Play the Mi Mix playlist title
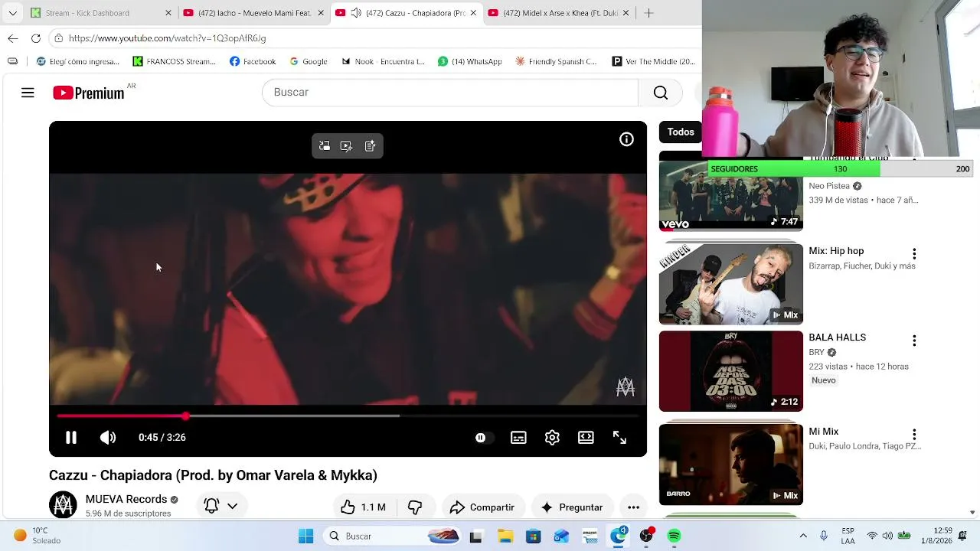The height and width of the screenshot is (551, 980). tap(824, 432)
